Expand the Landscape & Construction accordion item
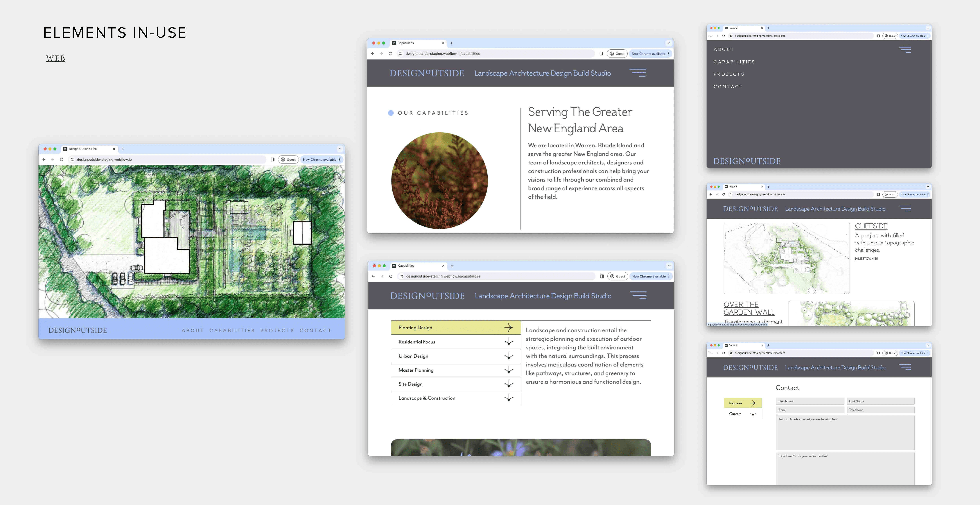Image resolution: width=980 pixels, height=505 pixels. point(456,398)
